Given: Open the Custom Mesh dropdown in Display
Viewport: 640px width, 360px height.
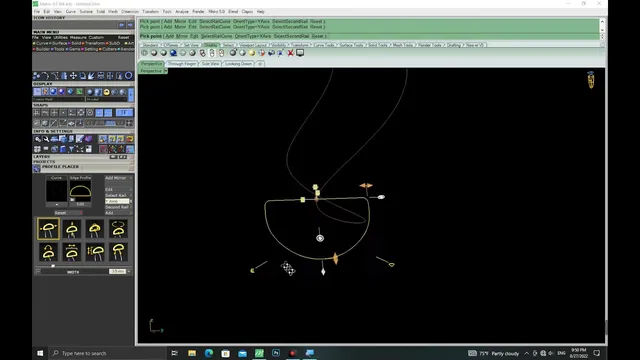Looking at the screenshot, I should point(59,99).
